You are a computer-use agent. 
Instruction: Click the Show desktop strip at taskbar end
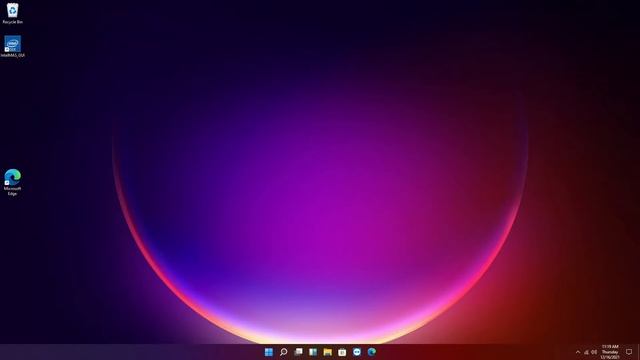[x=638, y=352]
